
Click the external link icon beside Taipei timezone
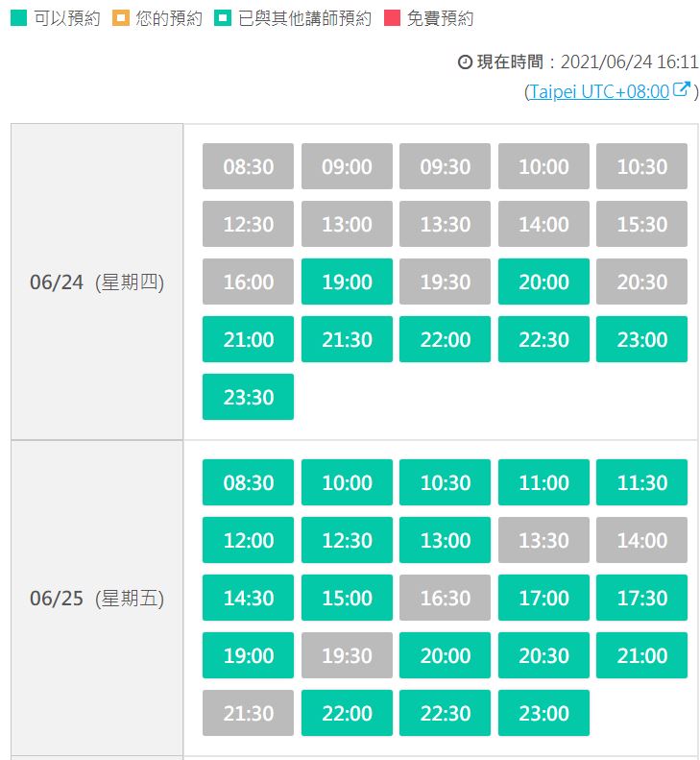point(682,90)
